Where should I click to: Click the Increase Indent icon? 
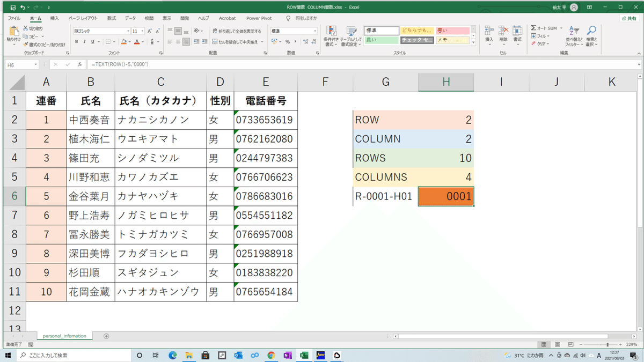[x=205, y=42]
